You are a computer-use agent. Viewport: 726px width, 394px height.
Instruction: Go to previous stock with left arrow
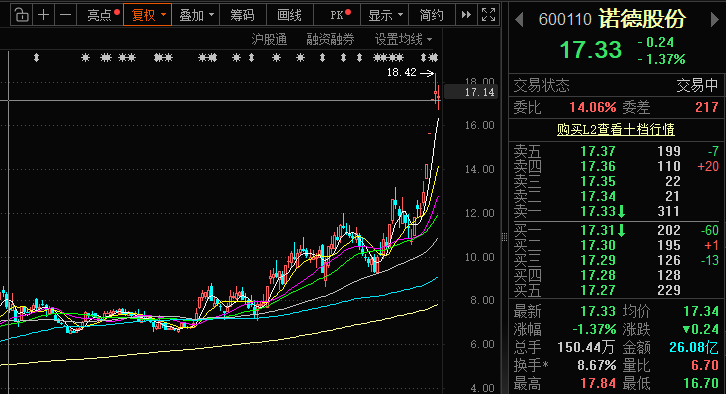(519, 19)
